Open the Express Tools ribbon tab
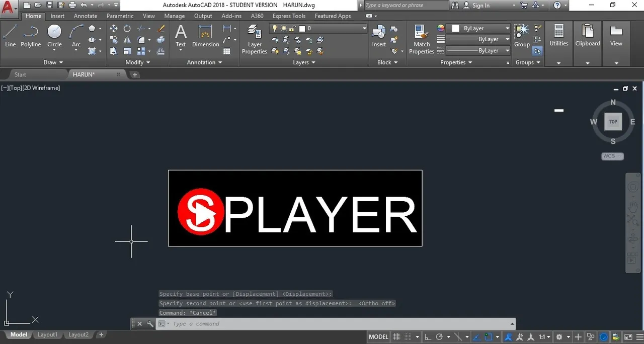 (289, 16)
